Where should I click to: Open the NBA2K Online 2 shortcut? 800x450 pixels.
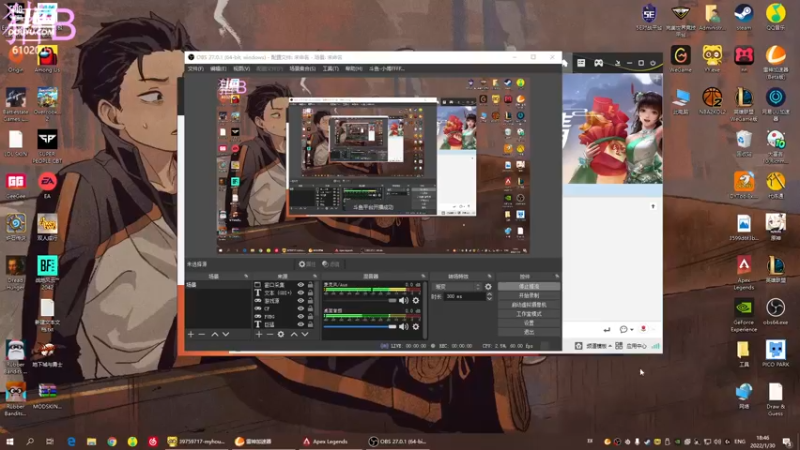712,100
